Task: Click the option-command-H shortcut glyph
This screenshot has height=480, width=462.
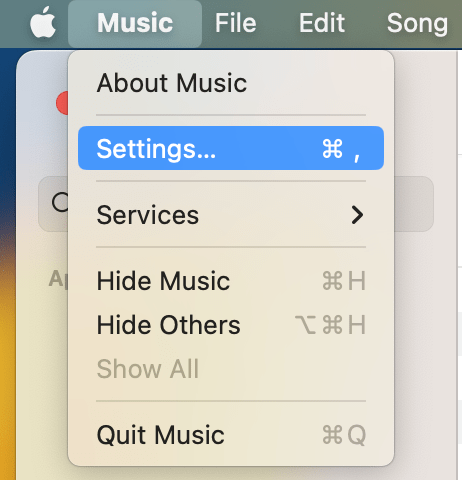Action: point(331,325)
